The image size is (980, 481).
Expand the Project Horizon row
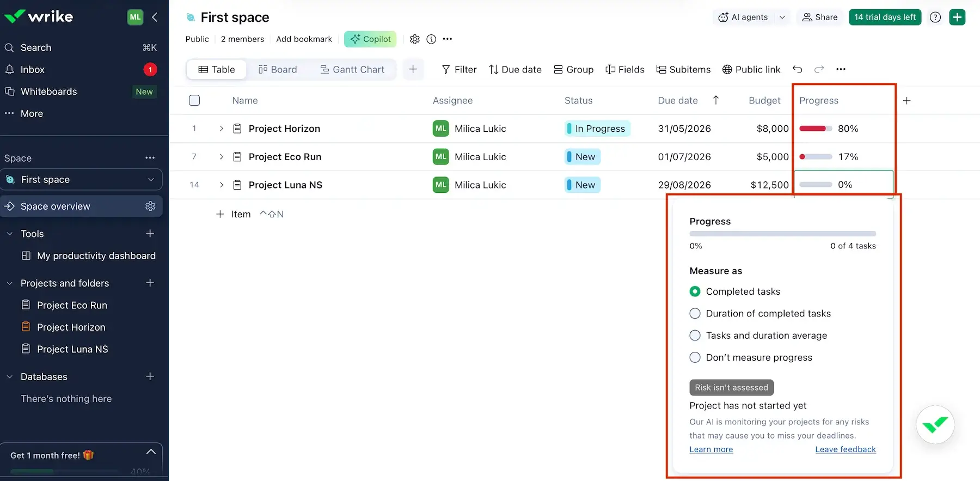221,129
